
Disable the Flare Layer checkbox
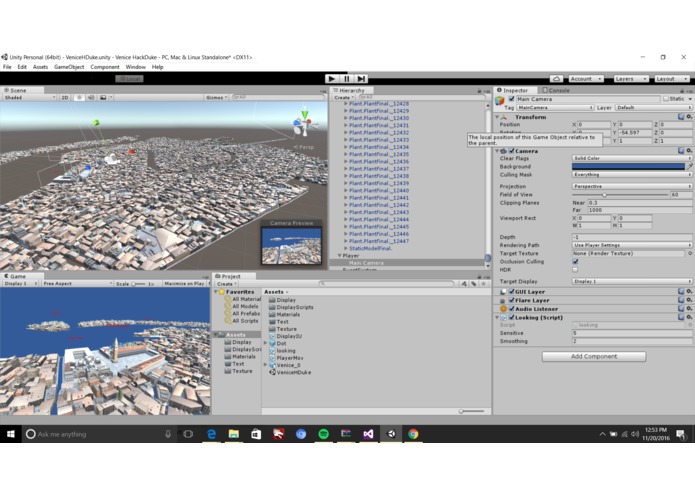pyautogui.click(x=511, y=300)
